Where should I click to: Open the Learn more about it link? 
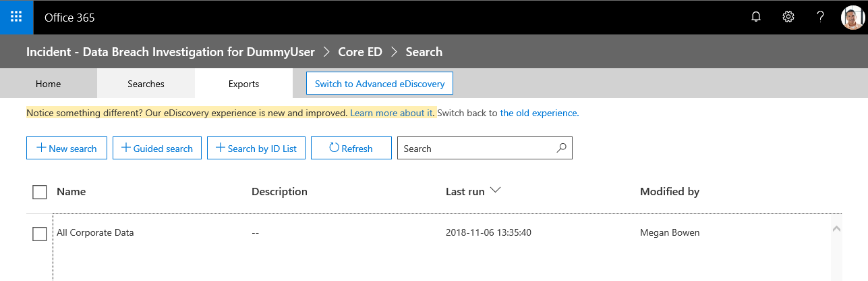point(391,113)
